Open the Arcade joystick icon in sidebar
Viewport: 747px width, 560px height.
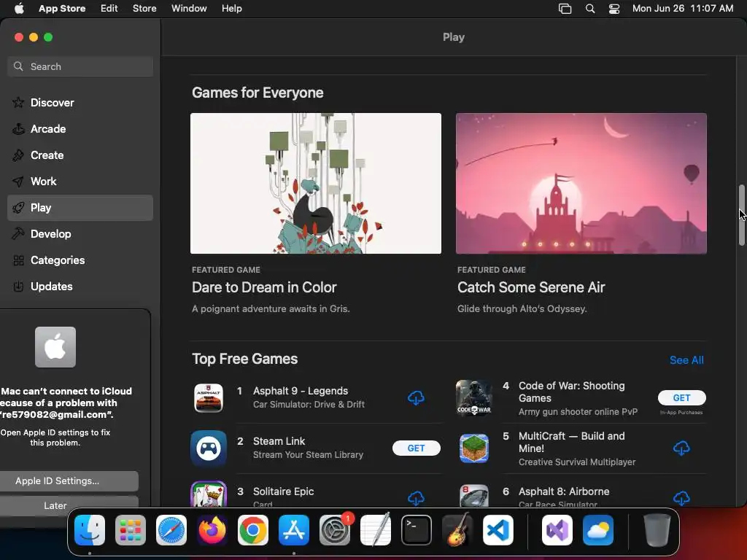tap(18, 128)
